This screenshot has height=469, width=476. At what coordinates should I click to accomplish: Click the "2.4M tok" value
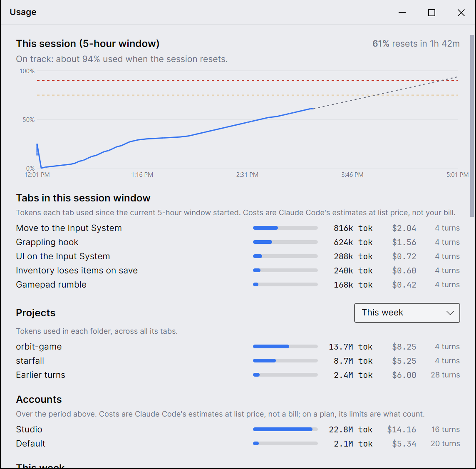tap(353, 375)
